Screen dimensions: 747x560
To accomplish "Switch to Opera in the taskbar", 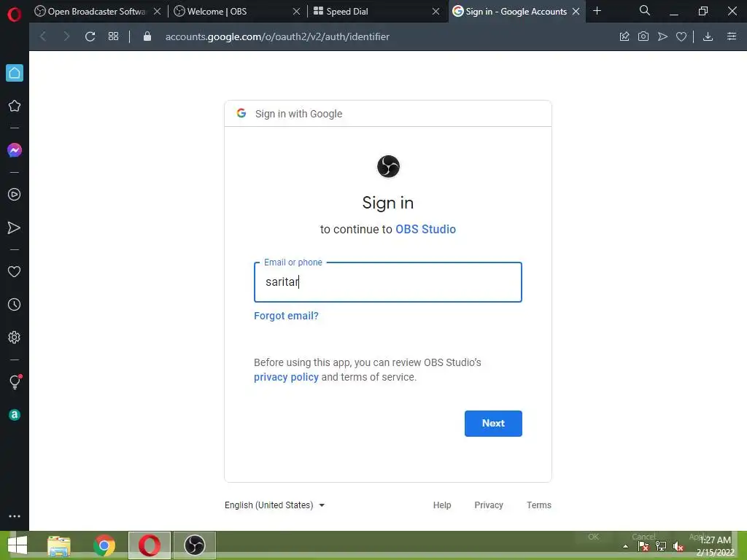I will click(149, 545).
